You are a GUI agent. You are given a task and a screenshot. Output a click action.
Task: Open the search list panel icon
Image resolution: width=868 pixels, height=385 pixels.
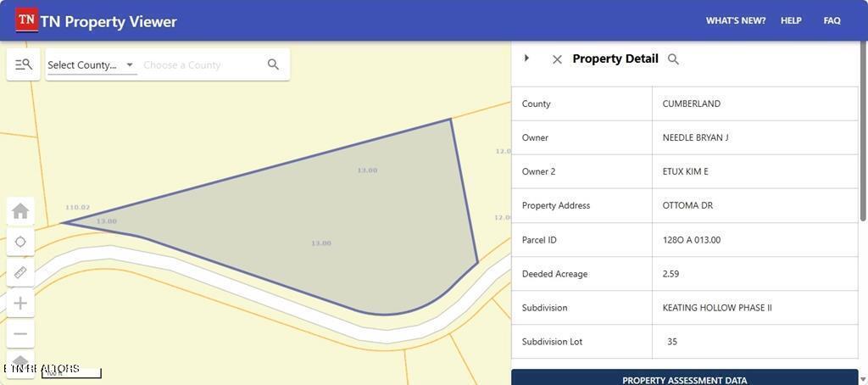click(23, 64)
